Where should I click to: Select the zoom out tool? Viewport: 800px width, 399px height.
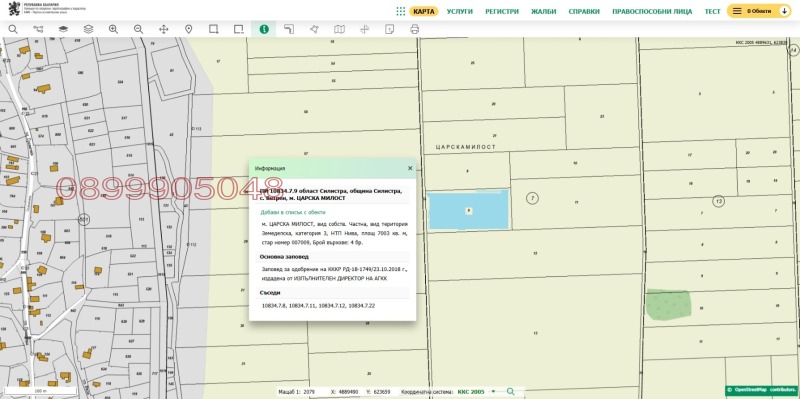[x=138, y=29]
